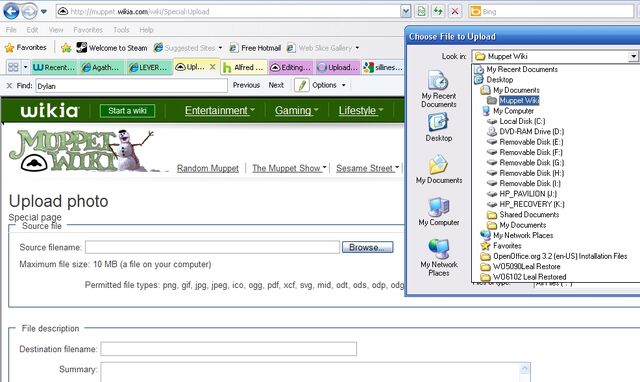This screenshot has width=640, height=382.
Task: Click the Summary text area
Action: tap(315, 372)
